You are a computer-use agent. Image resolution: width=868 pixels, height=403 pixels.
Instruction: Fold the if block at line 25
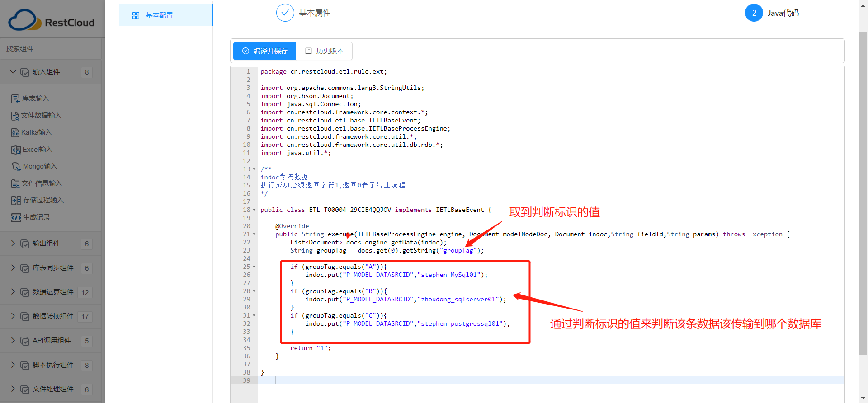coord(254,267)
